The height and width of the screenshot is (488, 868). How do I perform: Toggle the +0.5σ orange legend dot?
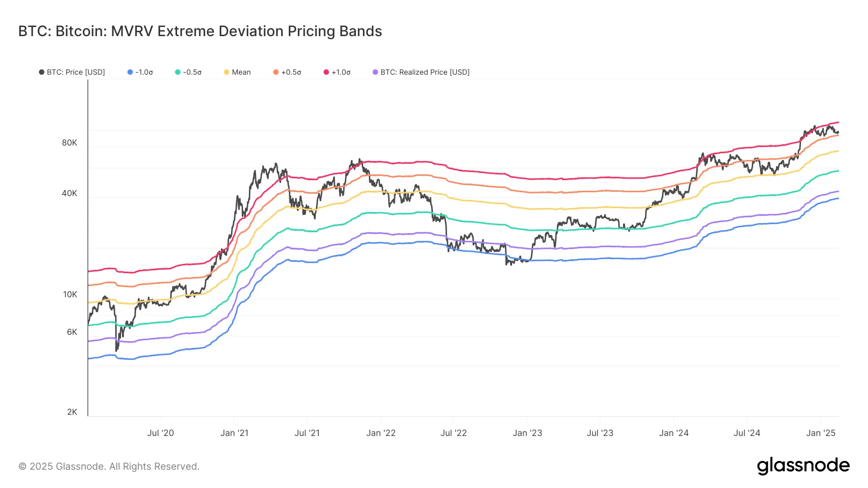(x=276, y=72)
